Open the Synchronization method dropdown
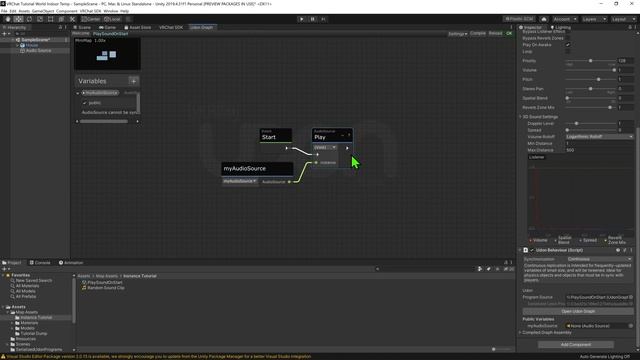 click(x=599, y=259)
